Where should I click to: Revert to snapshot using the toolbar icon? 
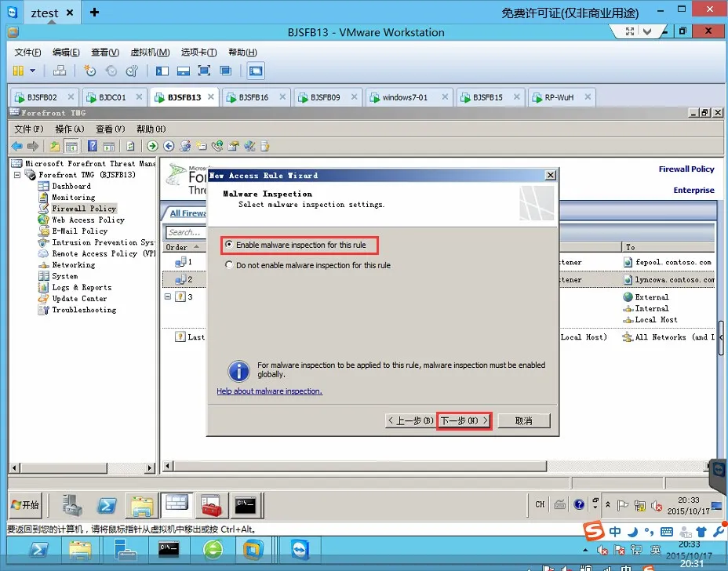tap(111, 71)
